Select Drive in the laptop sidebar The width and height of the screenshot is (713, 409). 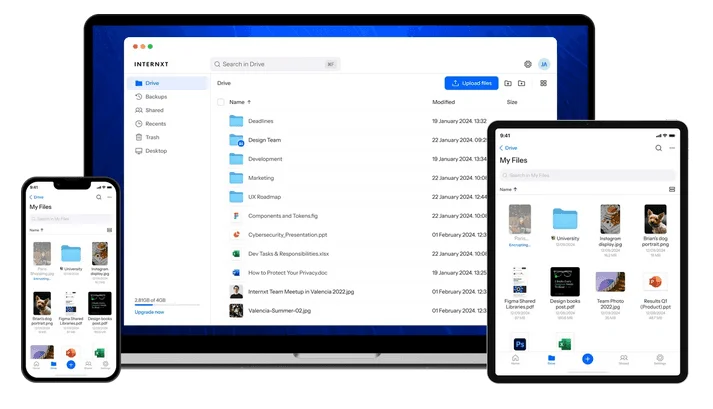[167, 83]
